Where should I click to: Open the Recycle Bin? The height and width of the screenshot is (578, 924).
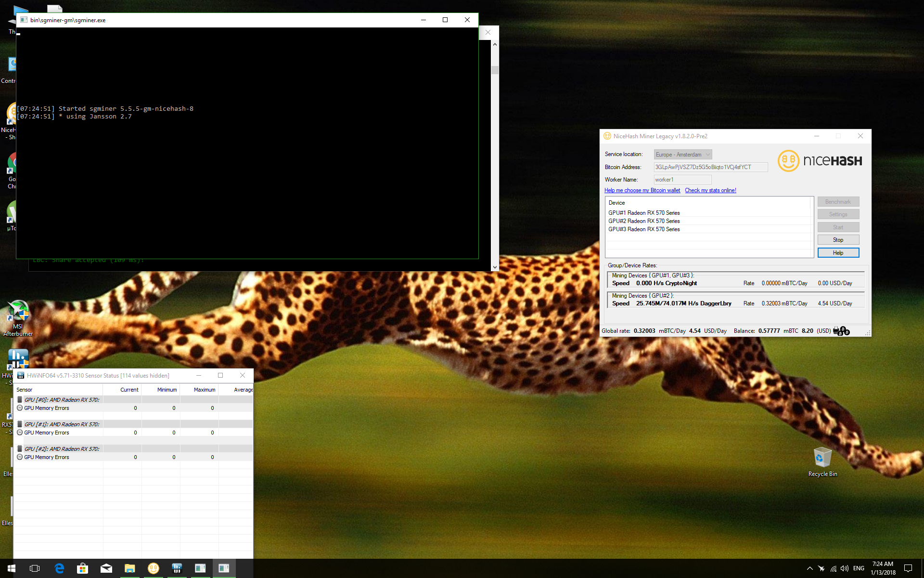(822, 458)
